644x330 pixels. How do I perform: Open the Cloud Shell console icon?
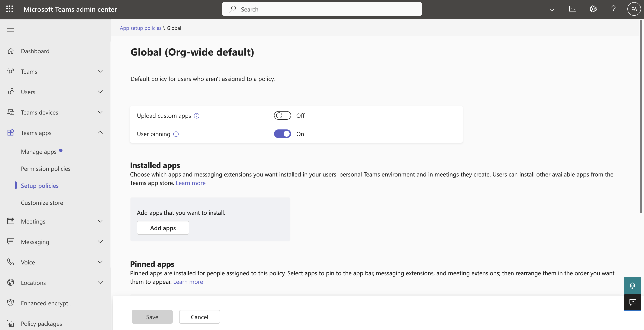click(x=573, y=9)
